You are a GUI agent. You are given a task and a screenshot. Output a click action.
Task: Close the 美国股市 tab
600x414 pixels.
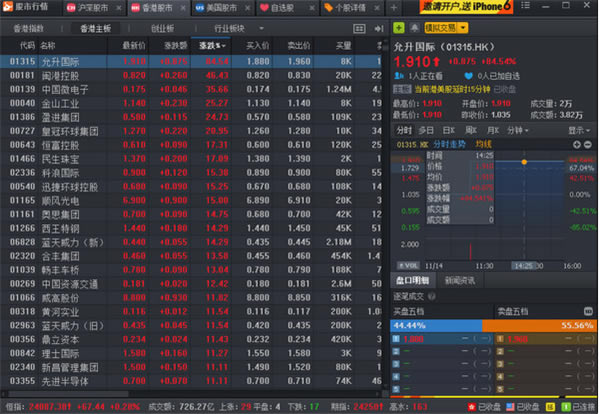248,8
